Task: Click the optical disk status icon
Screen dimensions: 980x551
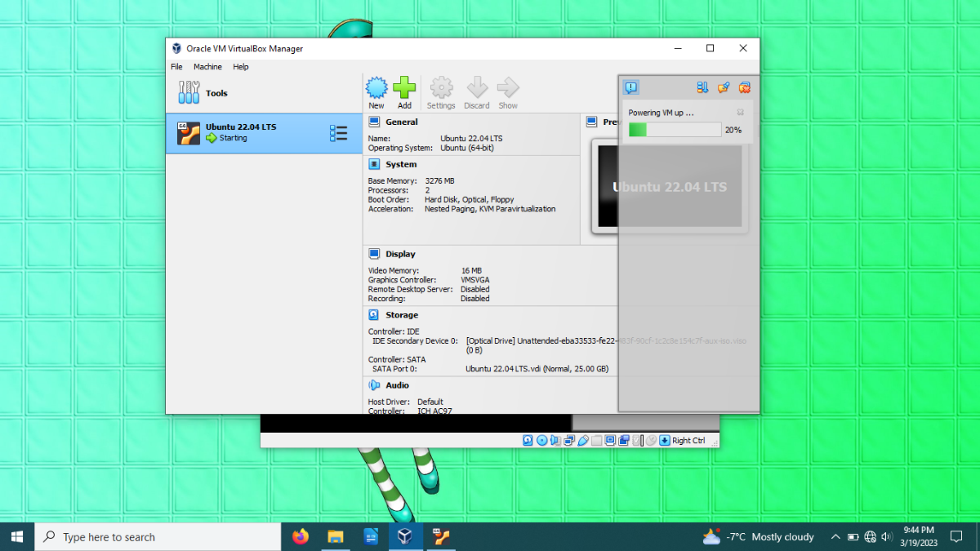Action: tap(541, 441)
